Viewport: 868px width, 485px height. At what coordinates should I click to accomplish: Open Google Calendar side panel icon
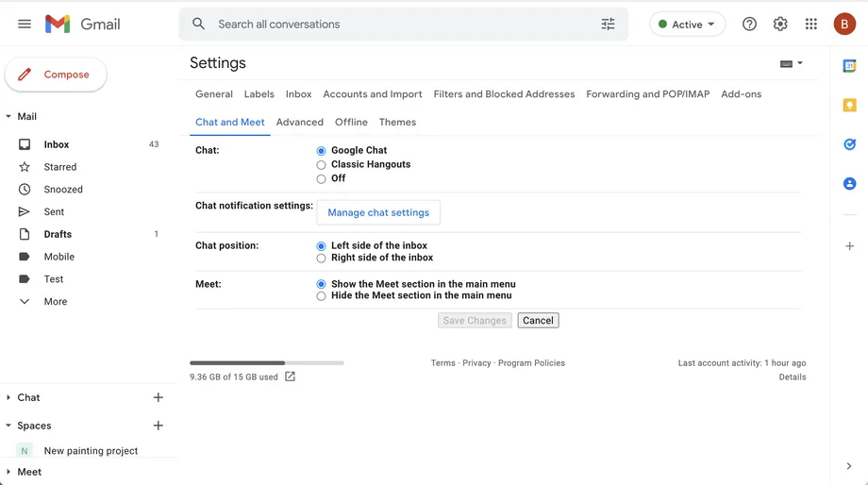point(849,66)
